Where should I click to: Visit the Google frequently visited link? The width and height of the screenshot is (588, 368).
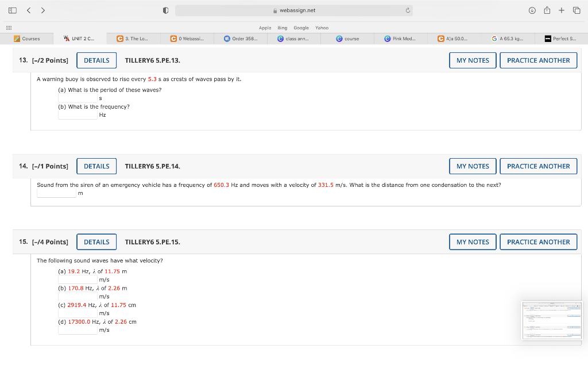pyautogui.click(x=301, y=27)
